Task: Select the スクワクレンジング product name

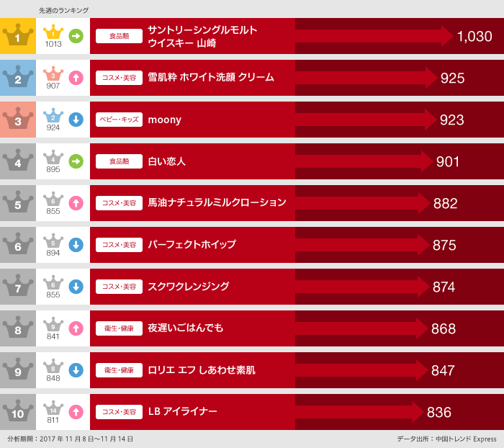Action: tap(189, 287)
